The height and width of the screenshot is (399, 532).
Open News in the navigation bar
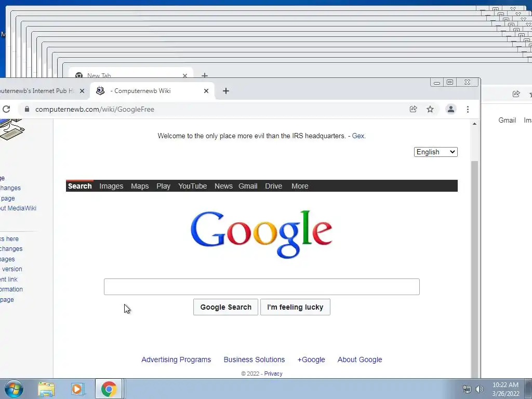(x=223, y=186)
